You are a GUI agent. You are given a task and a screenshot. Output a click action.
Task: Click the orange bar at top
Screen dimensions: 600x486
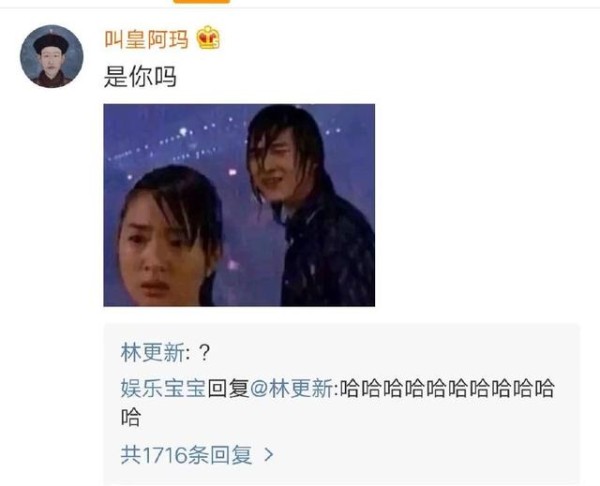(202, 2)
